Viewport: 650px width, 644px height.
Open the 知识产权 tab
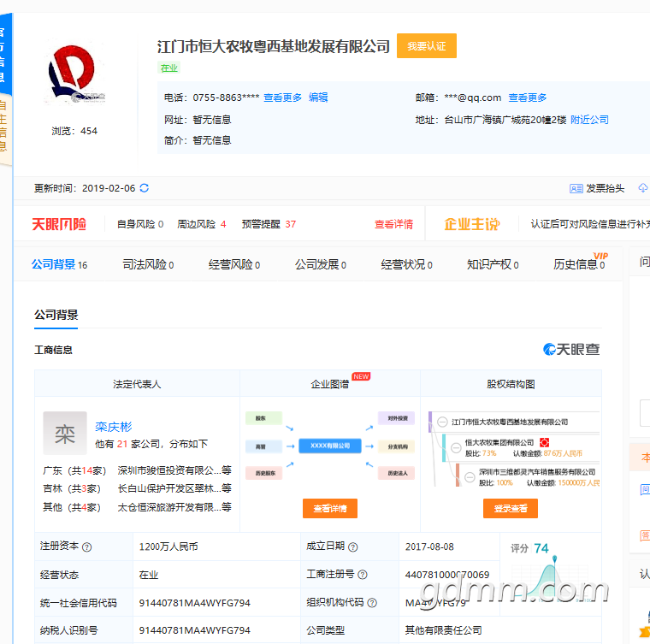click(x=493, y=264)
